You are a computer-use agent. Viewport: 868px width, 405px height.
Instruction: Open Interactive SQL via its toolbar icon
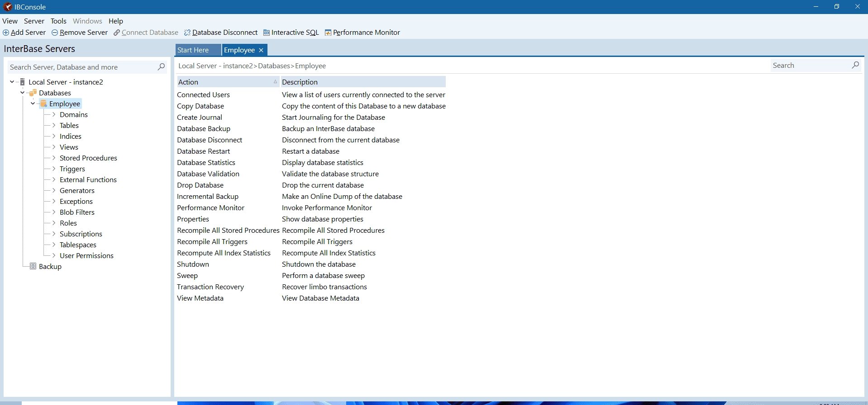click(x=267, y=33)
